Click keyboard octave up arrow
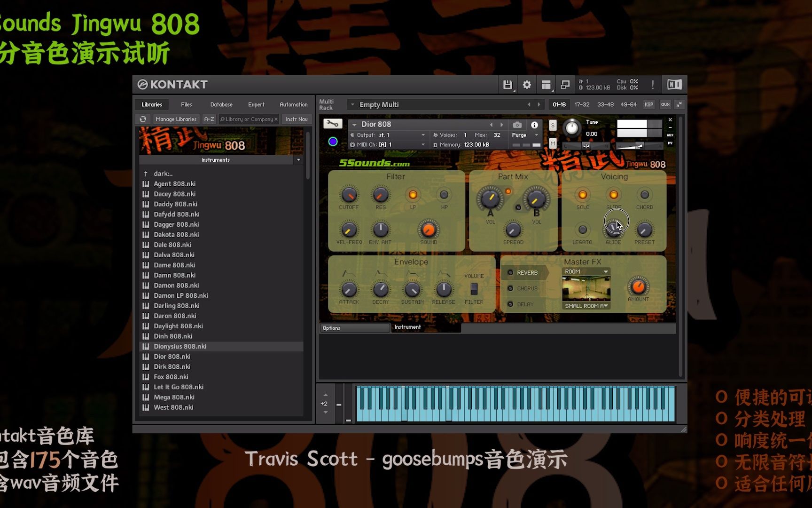The height and width of the screenshot is (508, 812). pyautogui.click(x=325, y=395)
